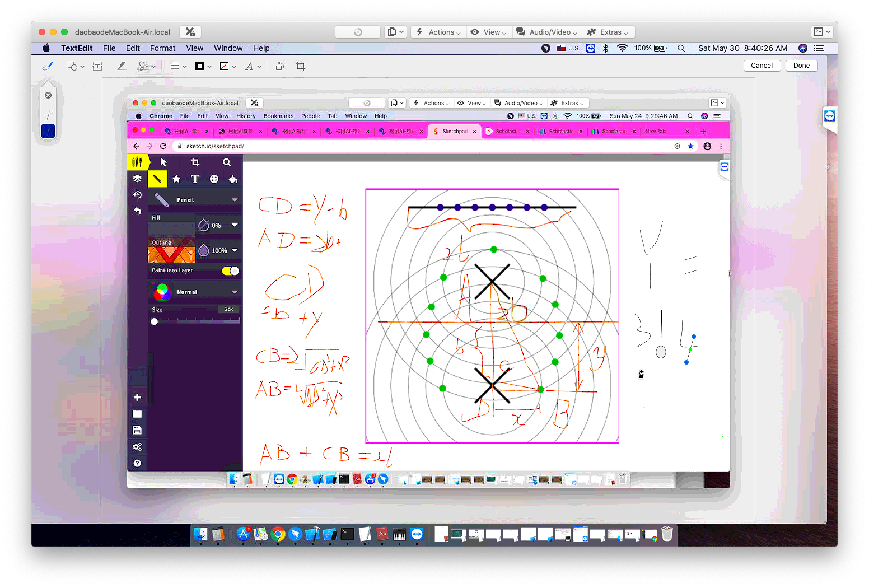869x588 pixels.
Task: Open Dictionary from the bottom Dock
Action: click(382, 534)
